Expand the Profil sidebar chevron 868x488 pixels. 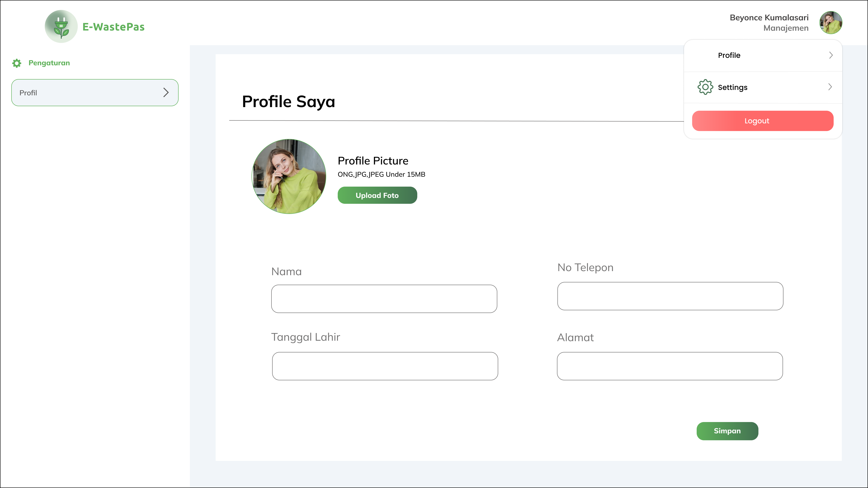point(166,93)
